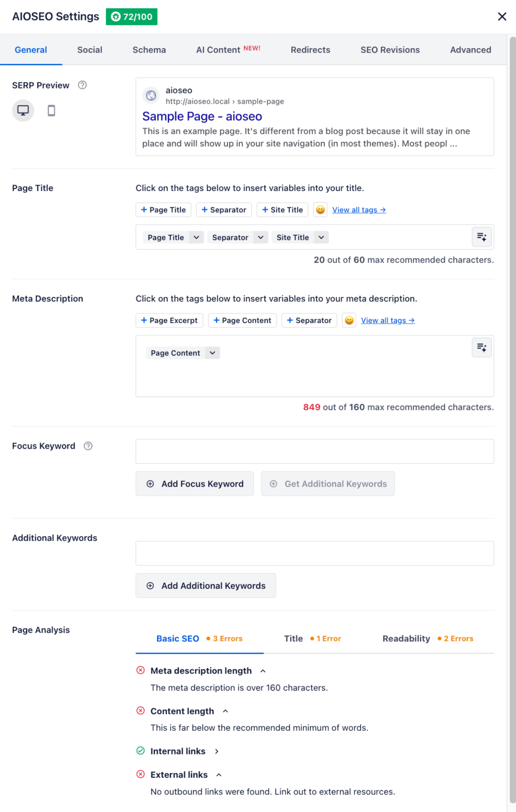Switch to the Social tab

click(x=90, y=50)
